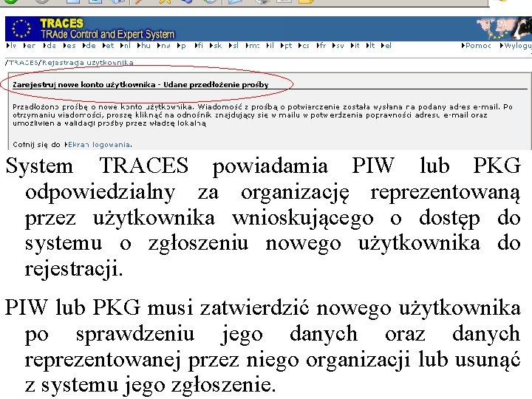Switch language to 'pt'

[287, 46]
